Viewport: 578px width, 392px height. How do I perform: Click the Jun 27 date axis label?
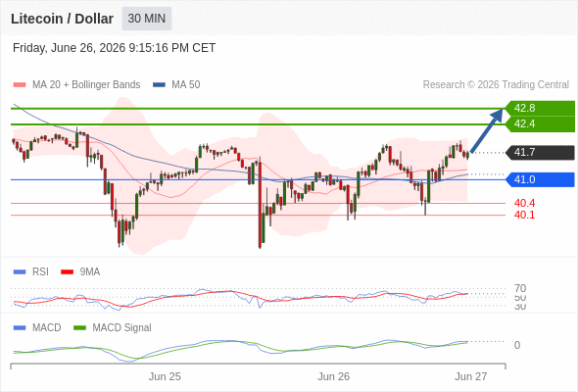click(x=471, y=376)
